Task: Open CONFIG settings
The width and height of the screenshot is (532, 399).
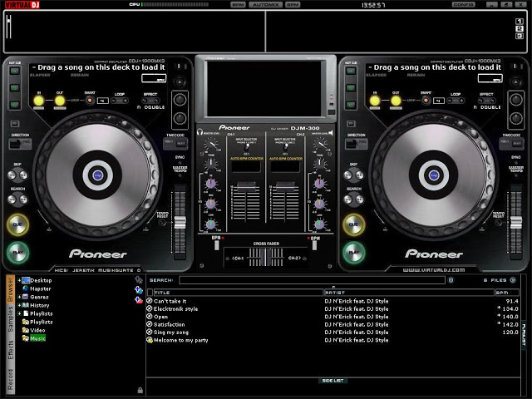Action: click(464, 5)
